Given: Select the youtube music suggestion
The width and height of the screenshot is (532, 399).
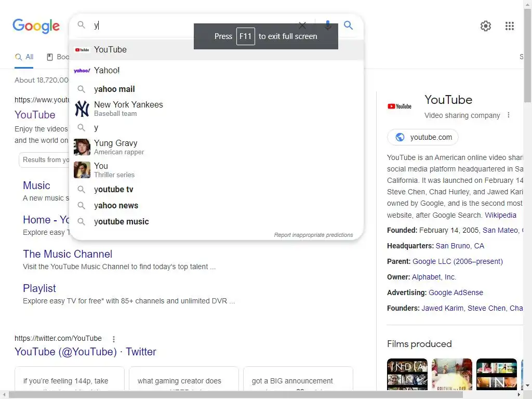Looking at the screenshot, I should click(x=216, y=221).
